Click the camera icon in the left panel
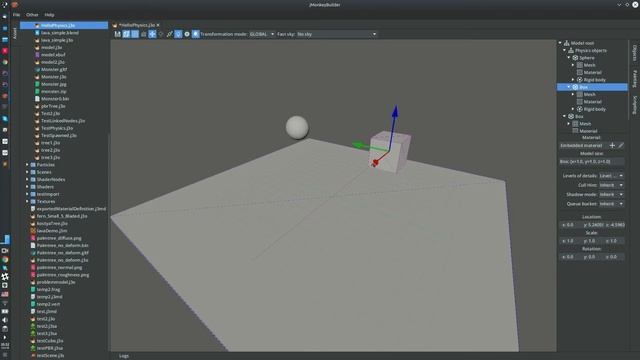The height and width of the screenshot is (360, 640). (5, 251)
